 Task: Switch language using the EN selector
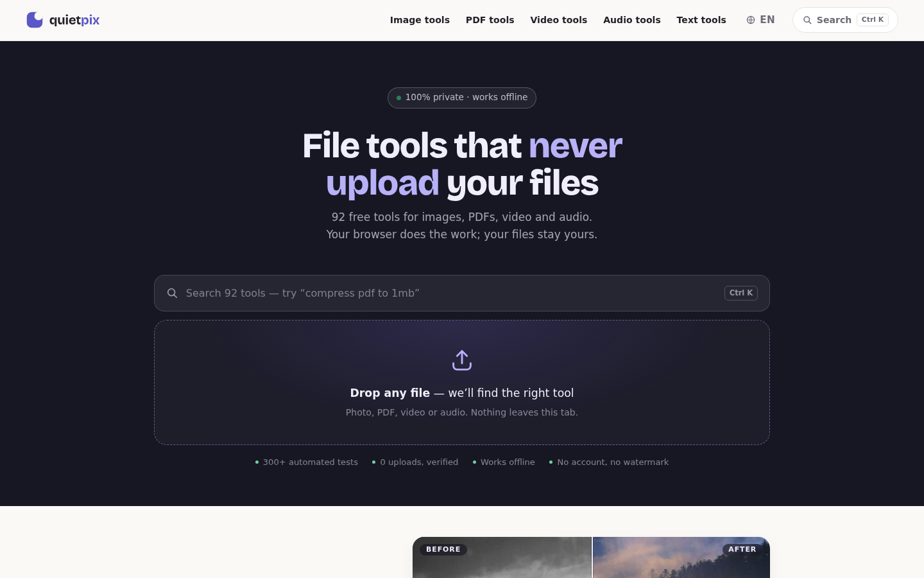pos(760,20)
